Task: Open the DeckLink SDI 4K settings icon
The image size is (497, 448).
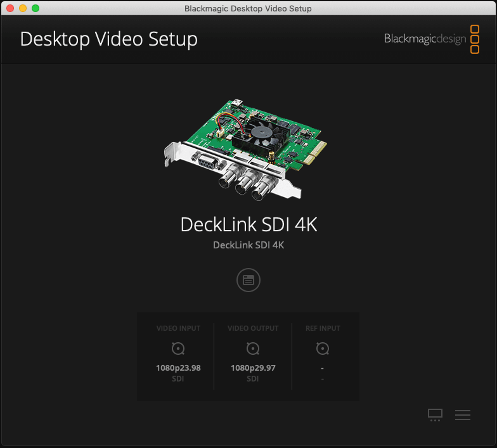Action: pos(248,280)
